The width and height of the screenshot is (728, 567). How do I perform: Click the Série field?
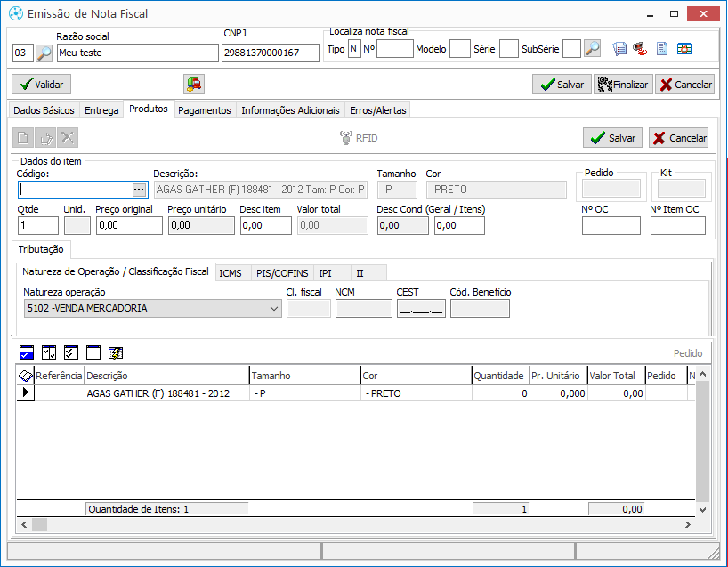click(508, 49)
